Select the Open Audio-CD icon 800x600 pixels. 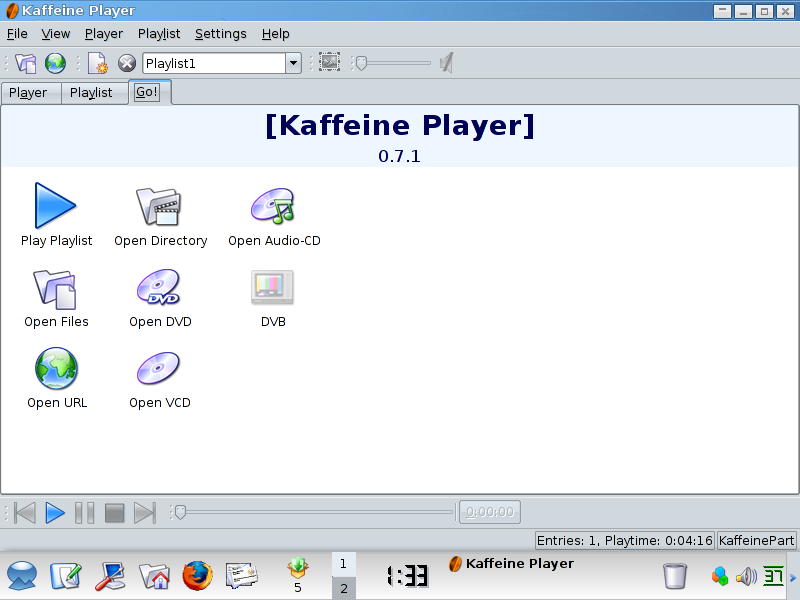pyautogui.click(x=272, y=205)
